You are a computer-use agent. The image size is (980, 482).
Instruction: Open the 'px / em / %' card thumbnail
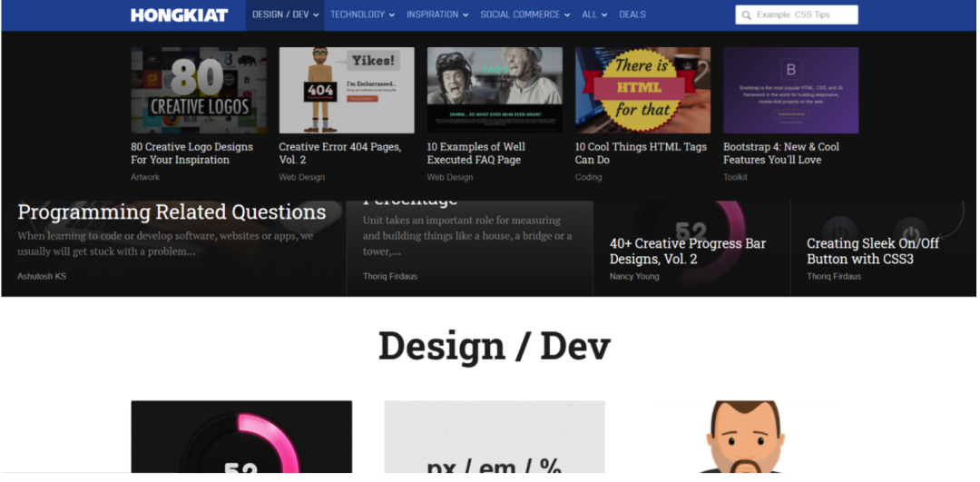click(x=495, y=437)
